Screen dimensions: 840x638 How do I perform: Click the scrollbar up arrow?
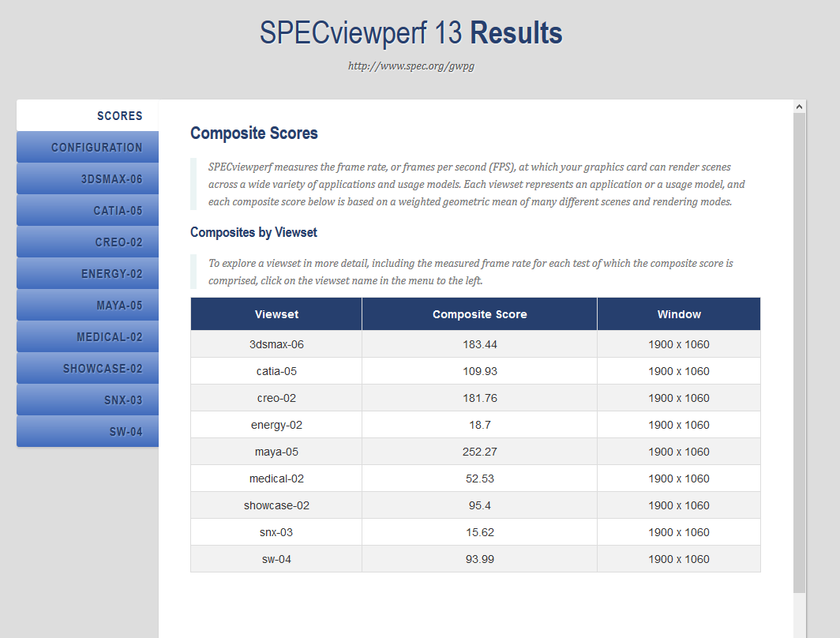click(x=799, y=107)
